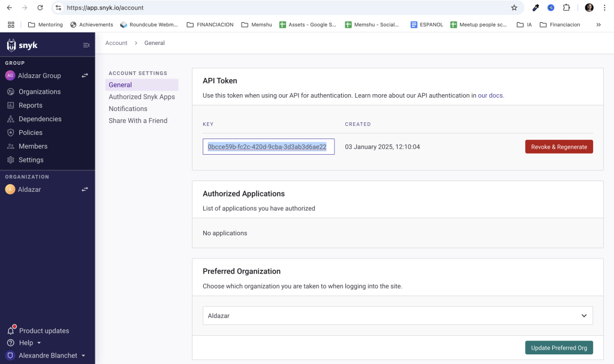Click the browser forward arrow
Image resolution: width=614 pixels, height=364 pixels.
tap(24, 7)
